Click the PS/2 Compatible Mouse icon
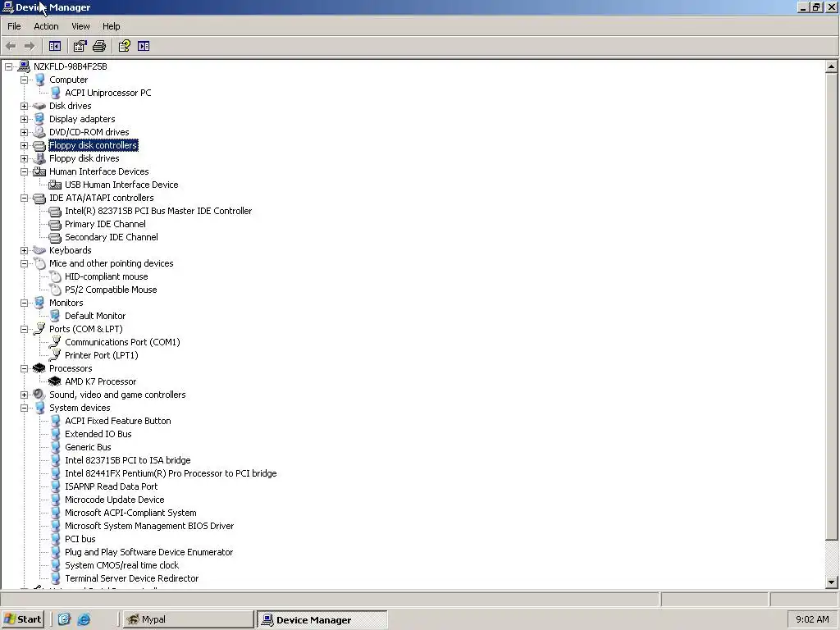This screenshot has height=630, width=840. point(55,290)
